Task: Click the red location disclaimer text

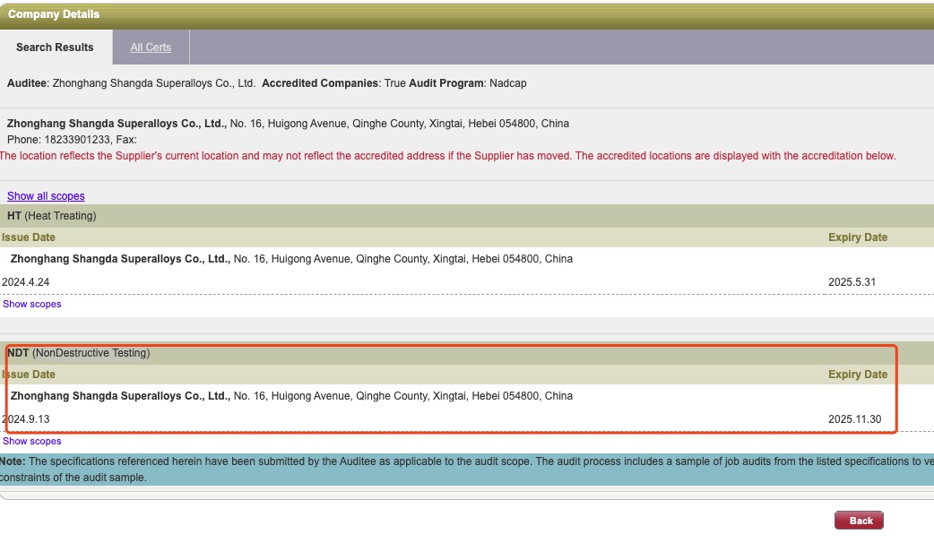Action: (448, 156)
